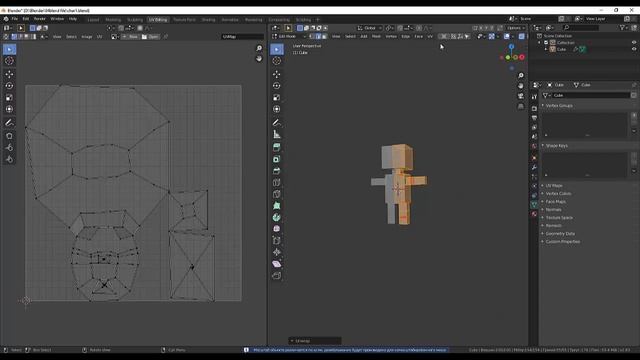Click the Cube mesh name field
Image resolution: width=640 pixels, height=360 pixels.
pyautogui.click(x=591, y=95)
